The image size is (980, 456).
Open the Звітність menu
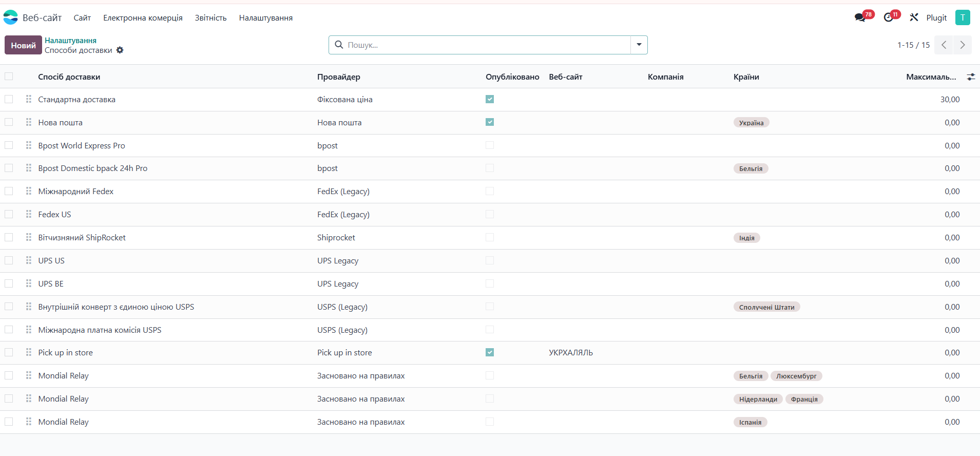210,18
